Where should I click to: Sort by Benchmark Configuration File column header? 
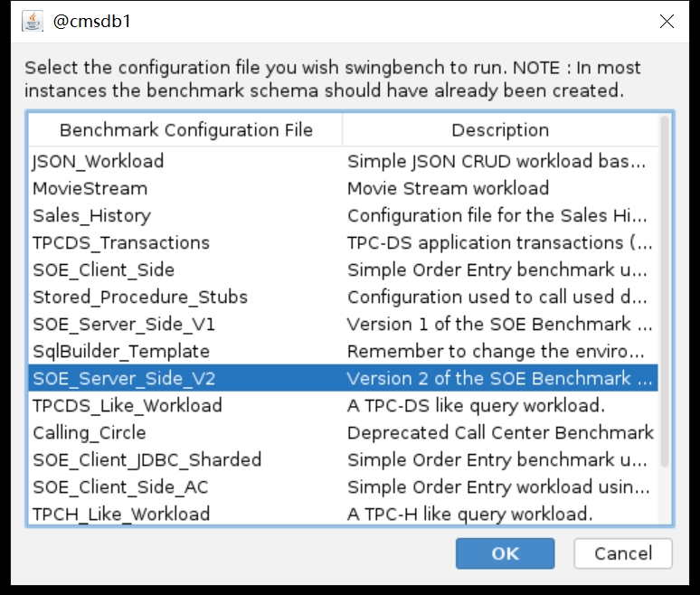[x=185, y=130]
